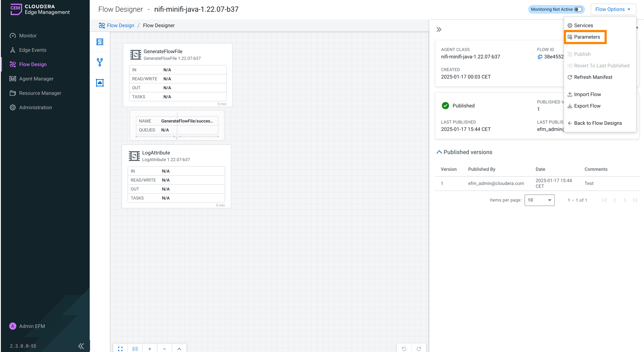Redo the last canvas action

(x=419, y=349)
